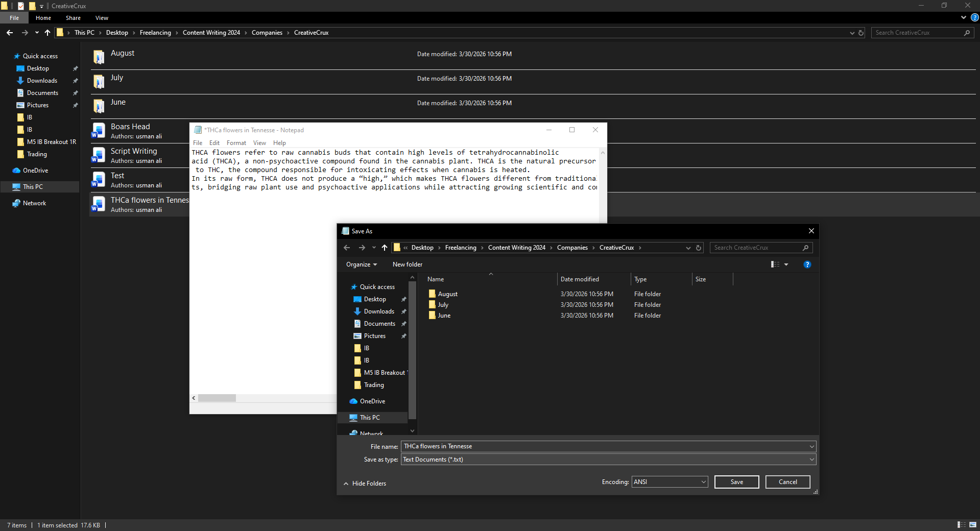Viewport: 980px width, 531px height.
Task: Select August folder in File Explorer
Action: pos(533,56)
